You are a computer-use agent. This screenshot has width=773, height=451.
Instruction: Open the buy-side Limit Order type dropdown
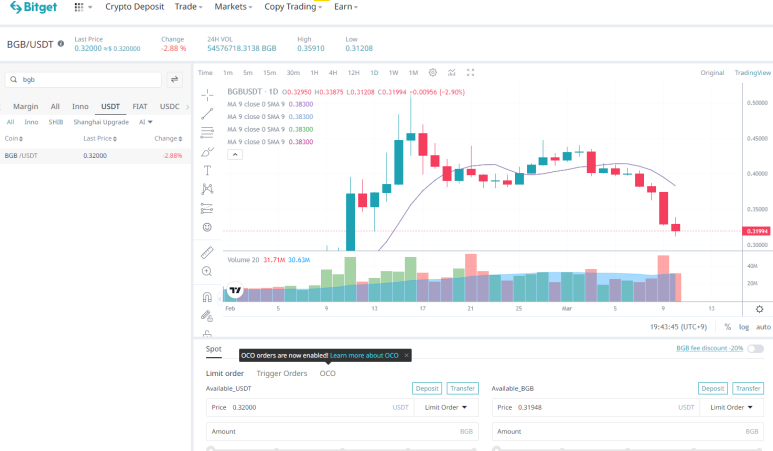(x=446, y=407)
